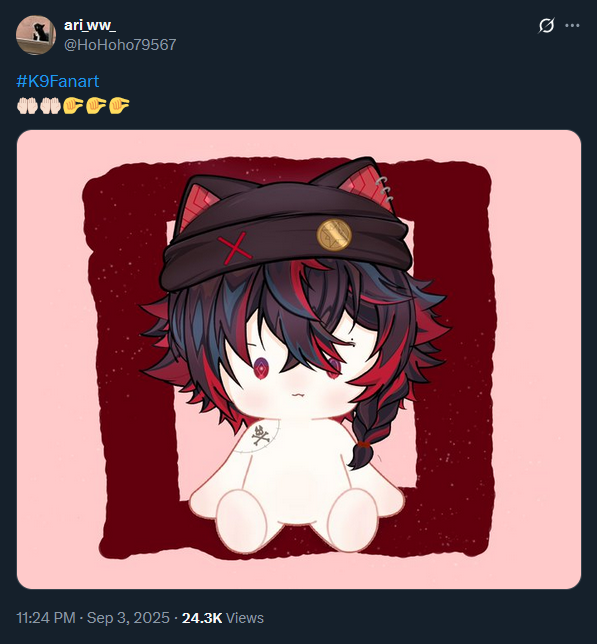Screen dimensions: 597x644
Task: Click the last yellow pinching hand emoji
Action: (x=119, y=106)
